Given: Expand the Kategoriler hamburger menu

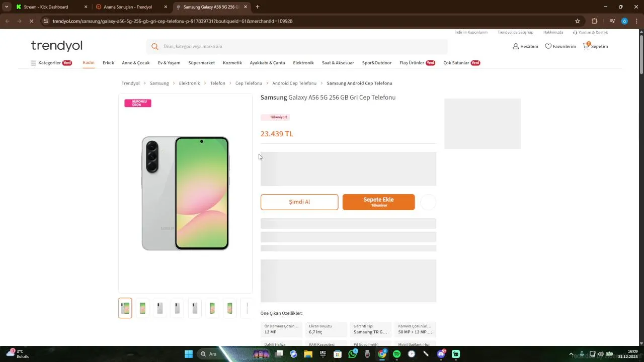Looking at the screenshot, I should 34,63.
